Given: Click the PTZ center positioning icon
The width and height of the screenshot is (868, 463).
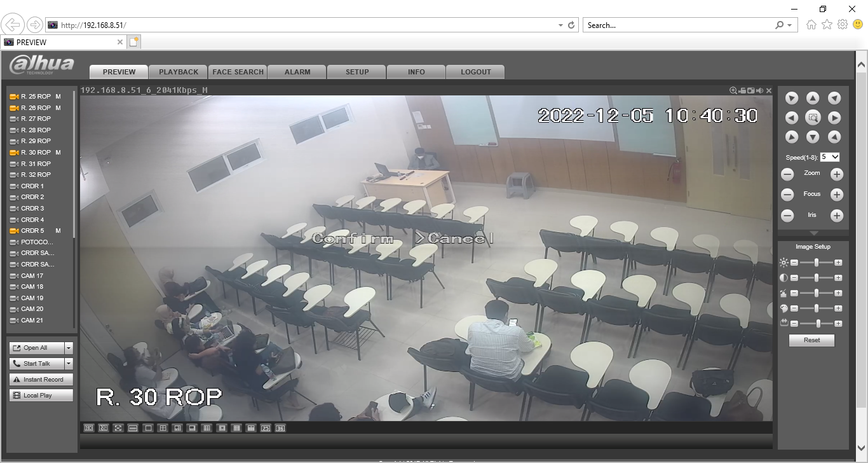Looking at the screenshot, I should click(813, 118).
